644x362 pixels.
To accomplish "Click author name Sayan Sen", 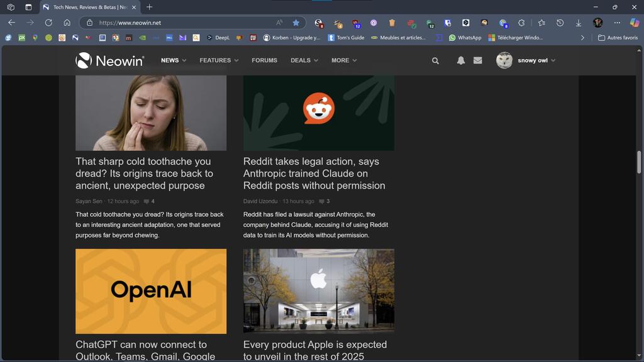I will click(x=89, y=201).
